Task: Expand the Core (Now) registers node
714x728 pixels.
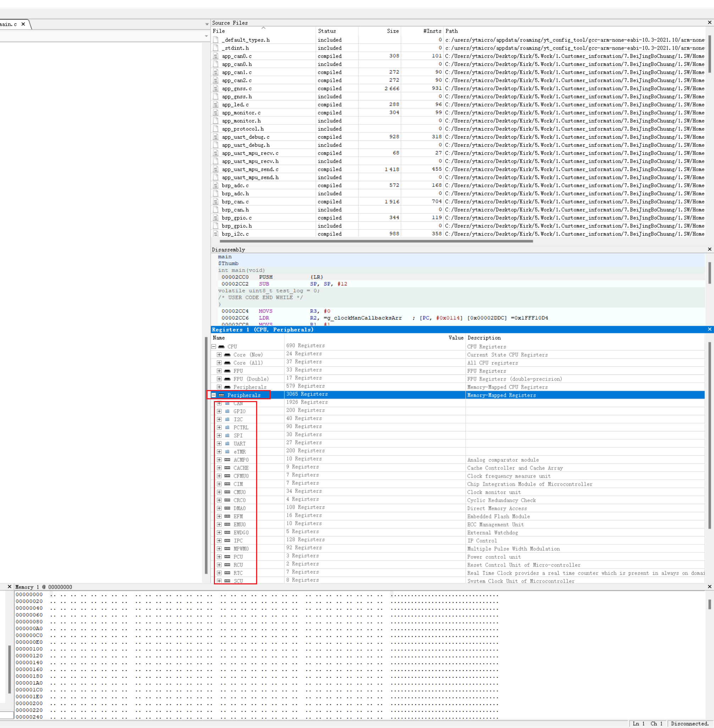Action: 219,355
